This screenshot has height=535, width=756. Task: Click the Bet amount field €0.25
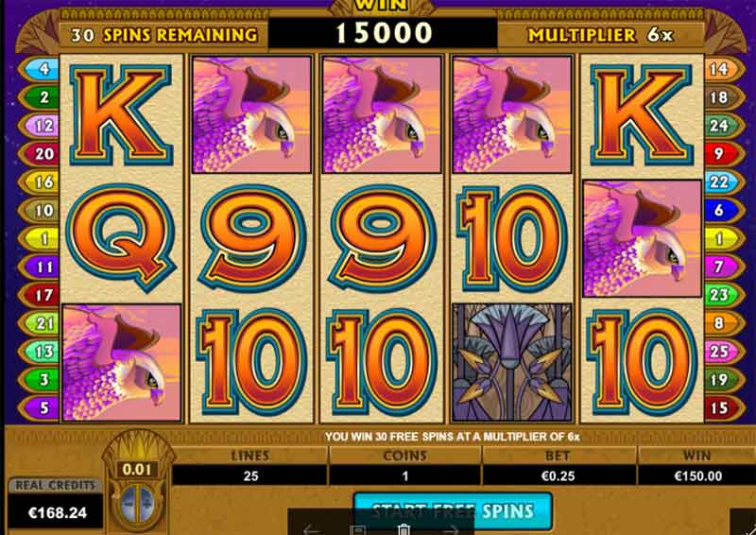click(x=558, y=475)
